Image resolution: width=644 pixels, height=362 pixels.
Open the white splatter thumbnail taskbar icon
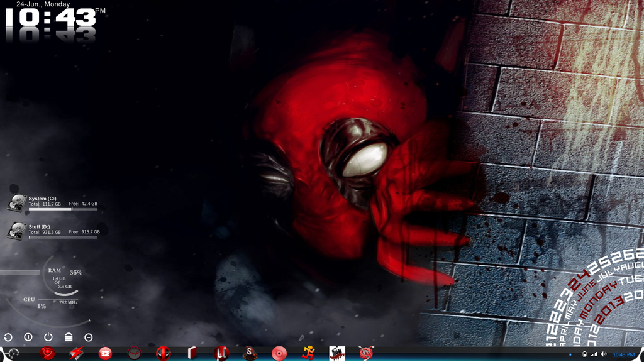337,353
